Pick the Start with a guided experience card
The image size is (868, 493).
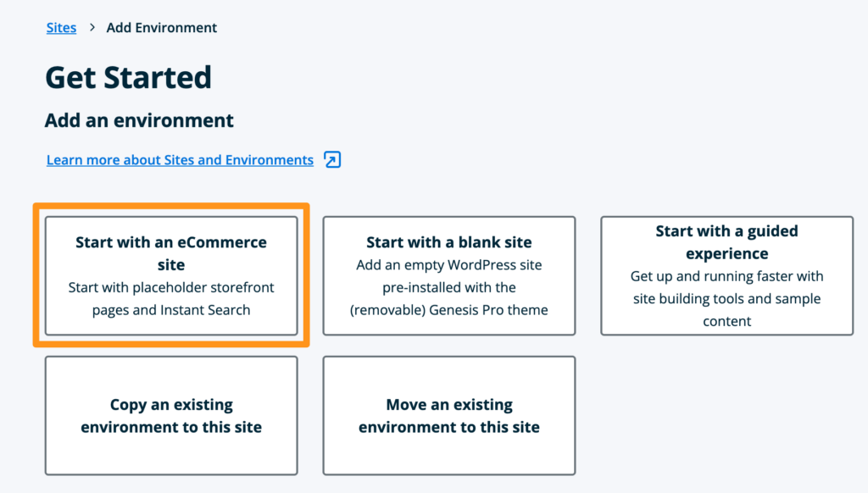tap(726, 275)
